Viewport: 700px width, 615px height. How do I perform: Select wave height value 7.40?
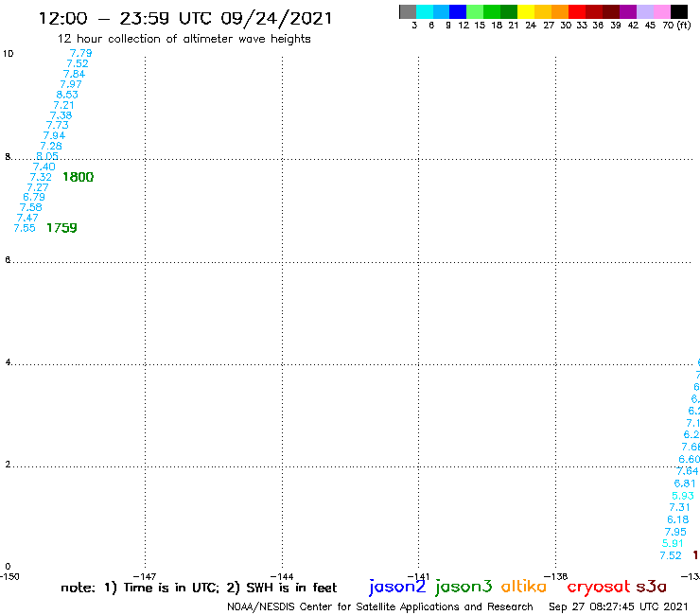pyautogui.click(x=44, y=167)
